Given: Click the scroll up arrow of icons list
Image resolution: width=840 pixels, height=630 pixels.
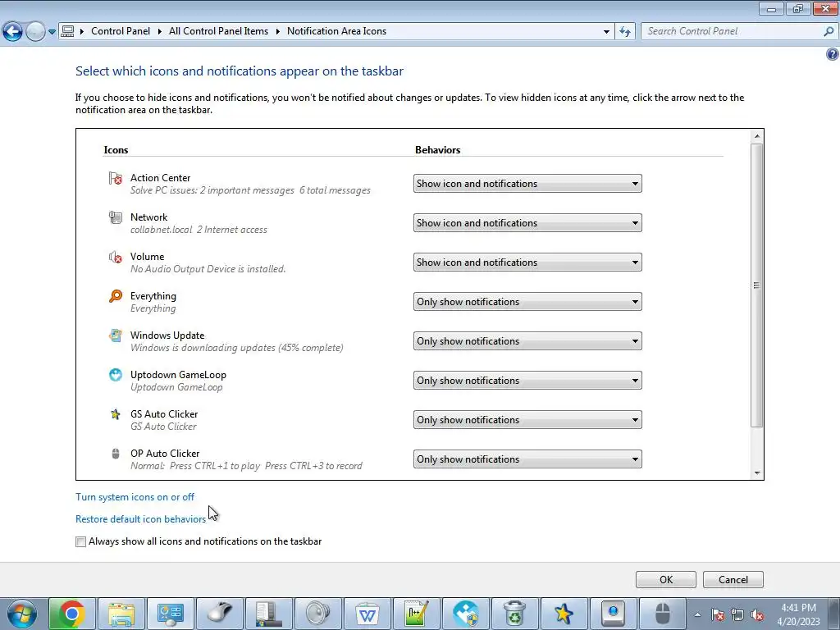Looking at the screenshot, I should [x=757, y=136].
